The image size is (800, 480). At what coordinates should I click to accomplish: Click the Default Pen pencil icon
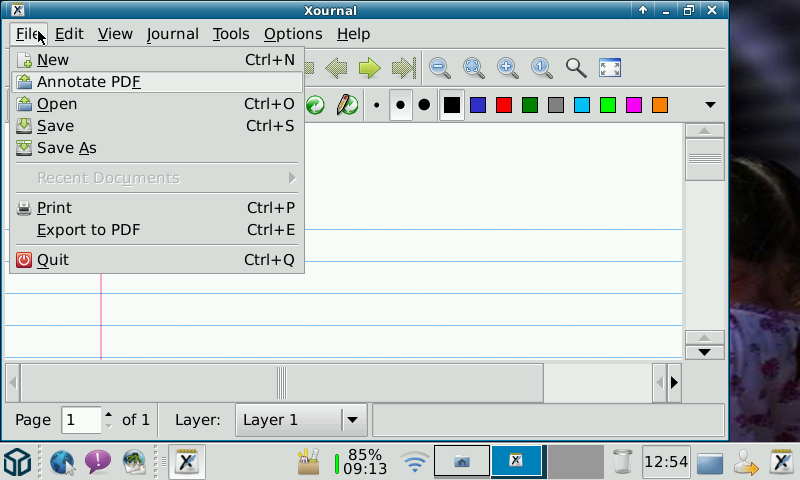pyautogui.click(x=347, y=105)
